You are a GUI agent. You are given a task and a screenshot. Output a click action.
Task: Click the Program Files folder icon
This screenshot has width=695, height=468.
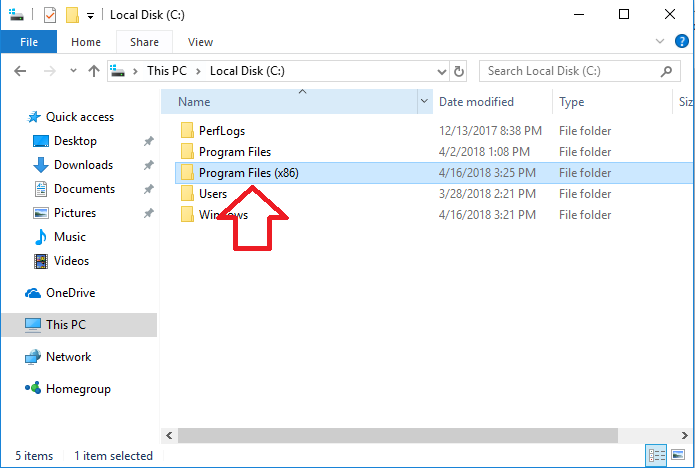187,152
